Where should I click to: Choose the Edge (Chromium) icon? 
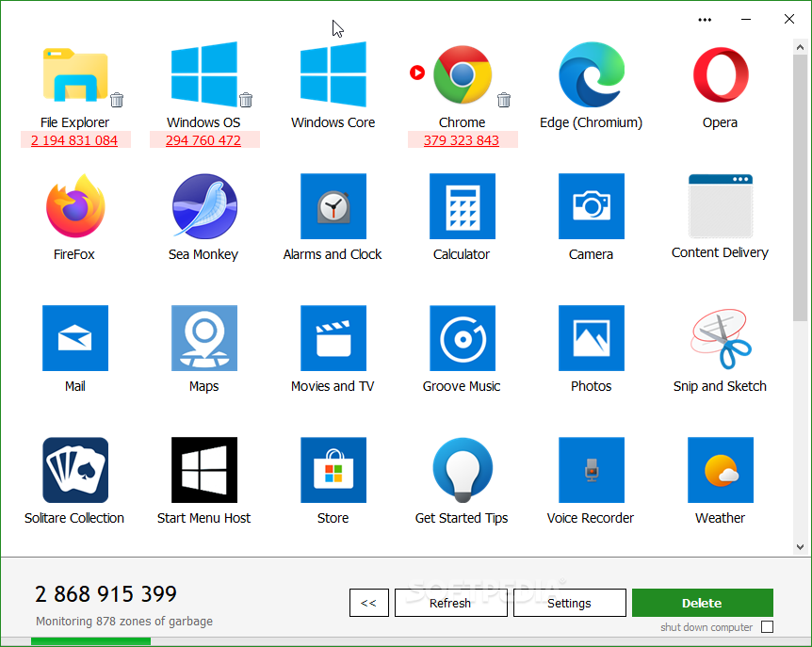pyautogui.click(x=592, y=74)
